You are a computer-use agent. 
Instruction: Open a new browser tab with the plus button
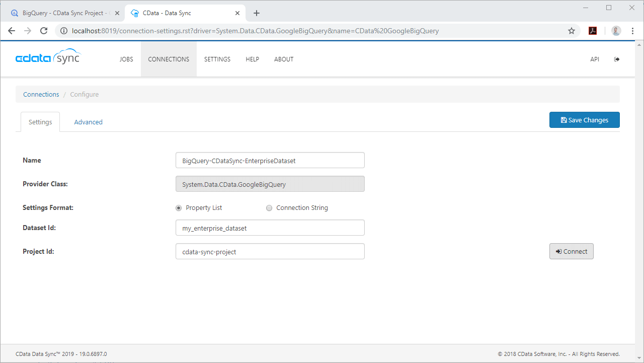(x=257, y=13)
